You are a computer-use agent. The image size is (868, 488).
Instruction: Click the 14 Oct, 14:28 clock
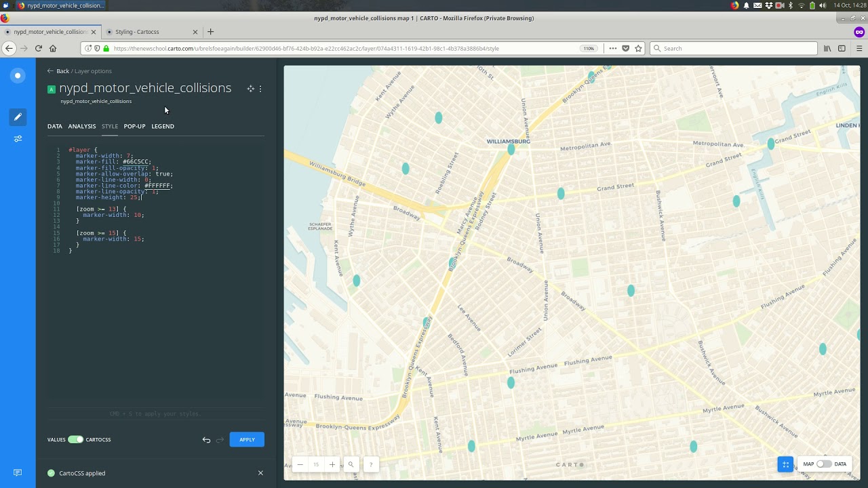[x=849, y=5]
